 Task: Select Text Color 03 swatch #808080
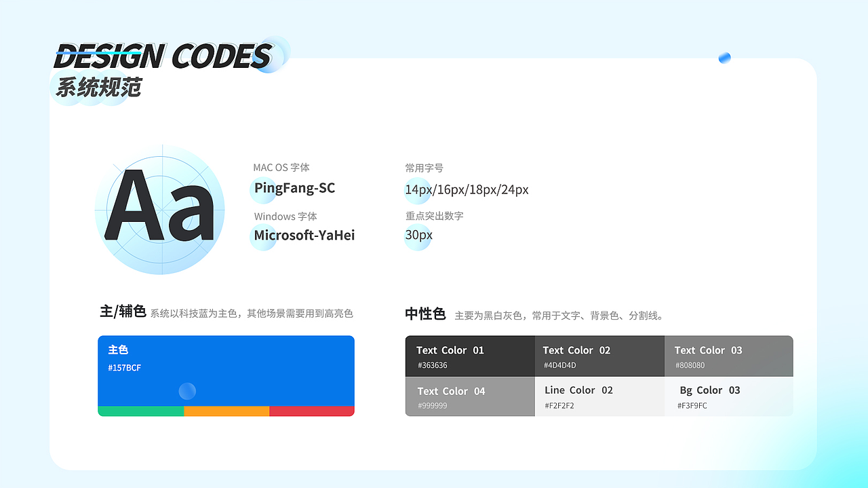[x=729, y=356]
